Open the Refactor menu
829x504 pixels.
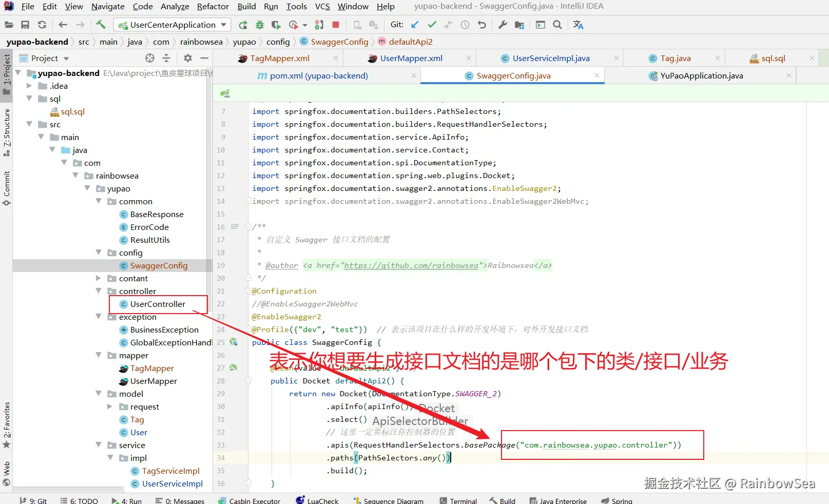tap(213, 6)
